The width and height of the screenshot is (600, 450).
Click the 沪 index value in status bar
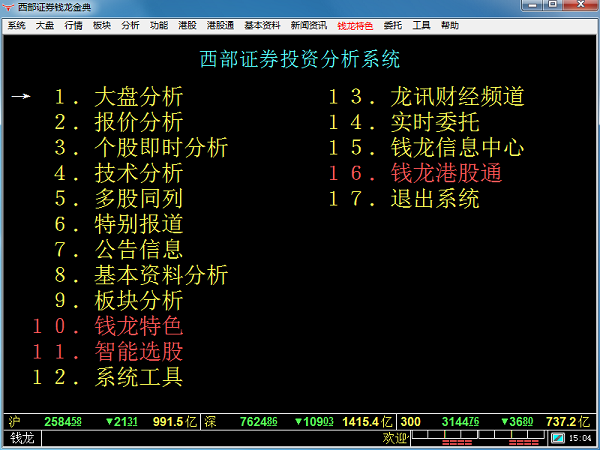[63, 422]
